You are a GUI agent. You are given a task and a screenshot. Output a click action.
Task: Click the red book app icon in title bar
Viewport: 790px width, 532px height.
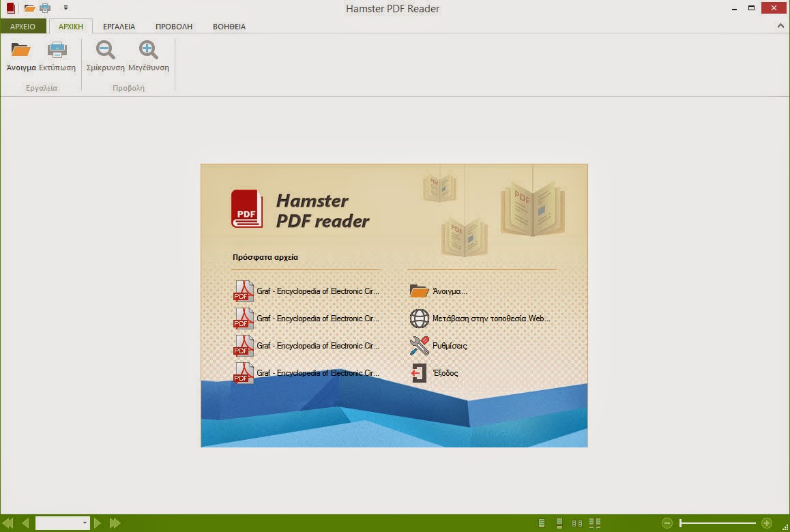point(11,8)
